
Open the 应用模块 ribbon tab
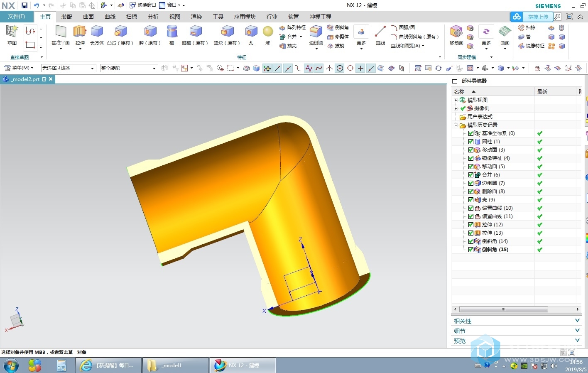click(x=245, y=17)
